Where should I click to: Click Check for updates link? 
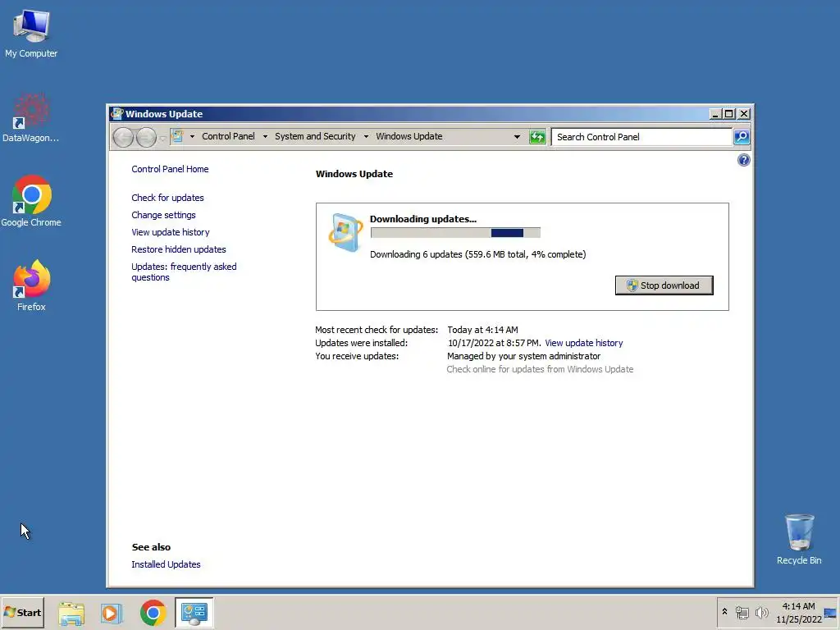pos(167,198)
